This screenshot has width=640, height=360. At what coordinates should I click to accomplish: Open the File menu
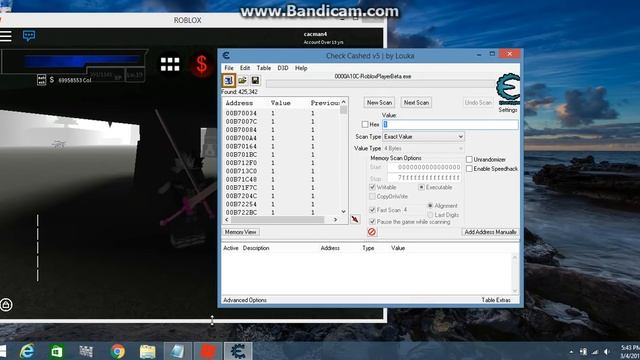(x=229, y=68)
